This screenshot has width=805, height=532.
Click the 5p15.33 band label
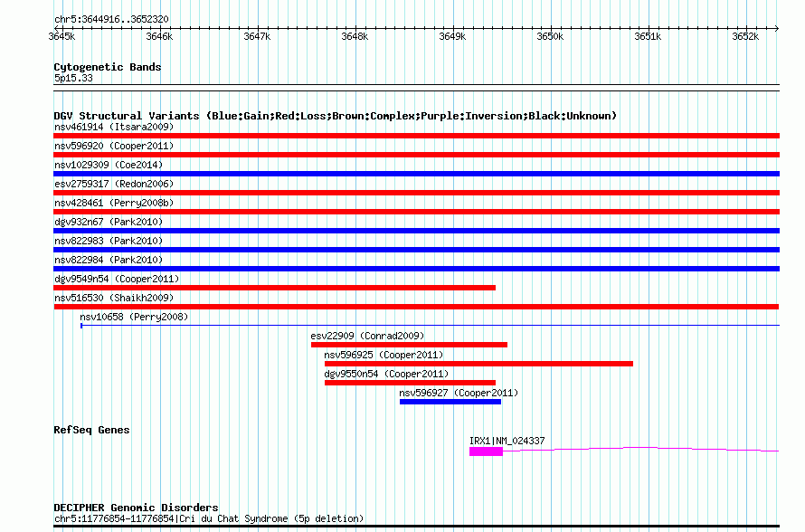tap(73, 78)
